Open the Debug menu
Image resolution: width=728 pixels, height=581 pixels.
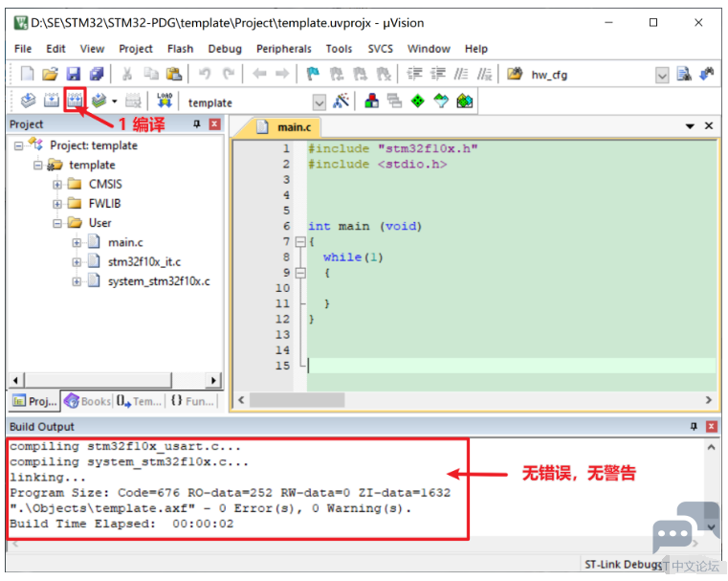pyautogui.click(x=225, y=49)
